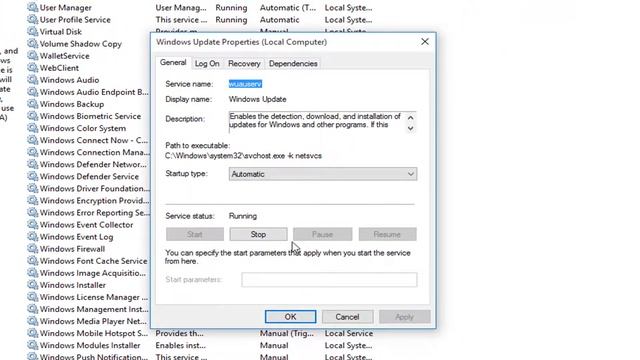Click the Windows Color System icon

[x=32, y=128]
